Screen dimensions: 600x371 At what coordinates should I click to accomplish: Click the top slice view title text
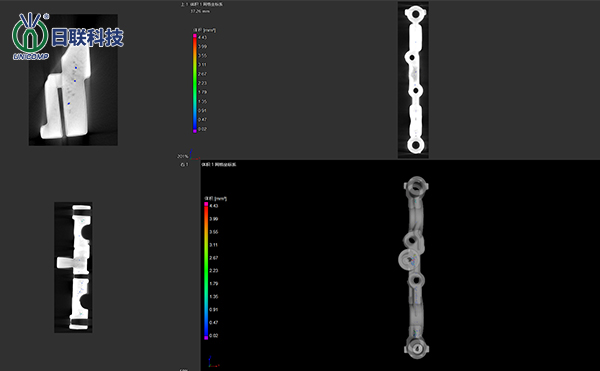pos(202,4)
